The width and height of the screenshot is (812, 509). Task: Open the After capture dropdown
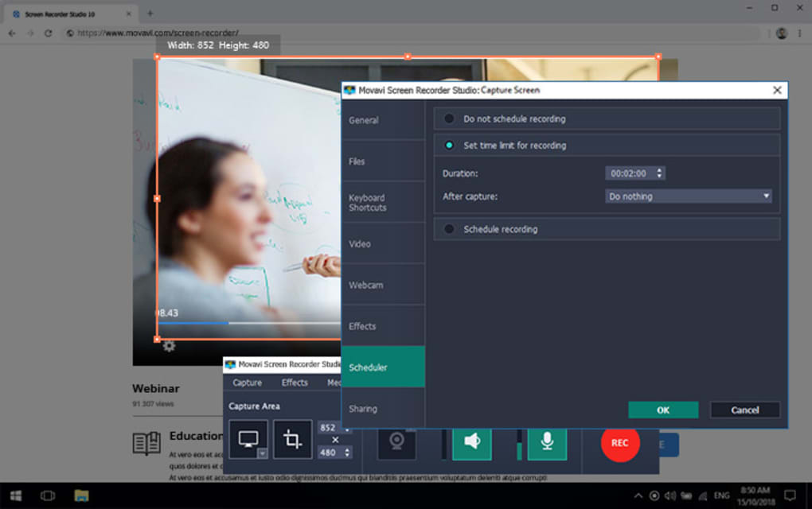click(688, 196)
